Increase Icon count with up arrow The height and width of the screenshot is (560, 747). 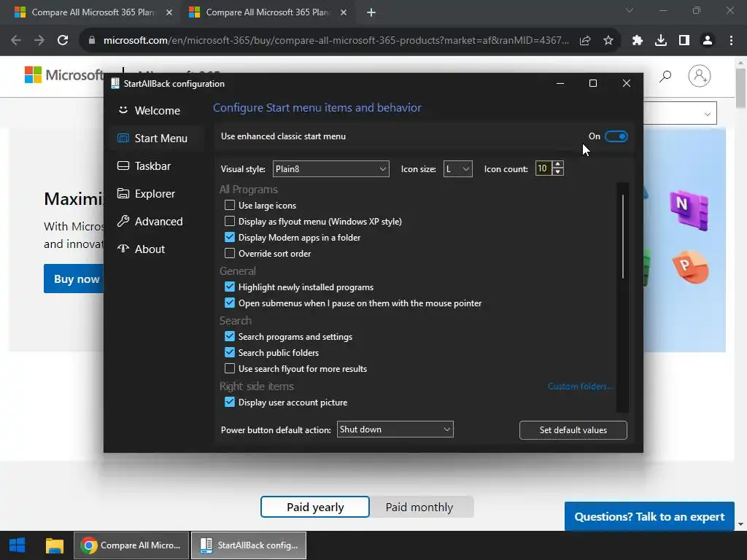point(558,164)
